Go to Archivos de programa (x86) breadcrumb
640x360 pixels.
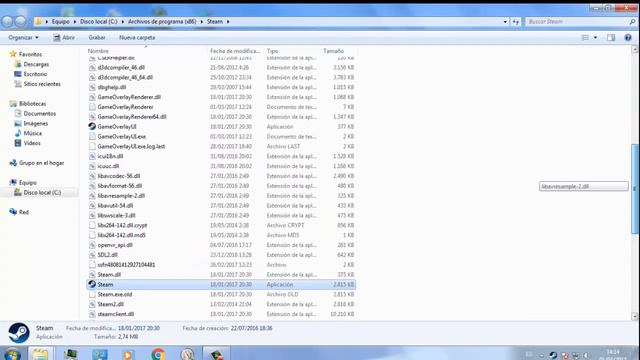(162, 22)
